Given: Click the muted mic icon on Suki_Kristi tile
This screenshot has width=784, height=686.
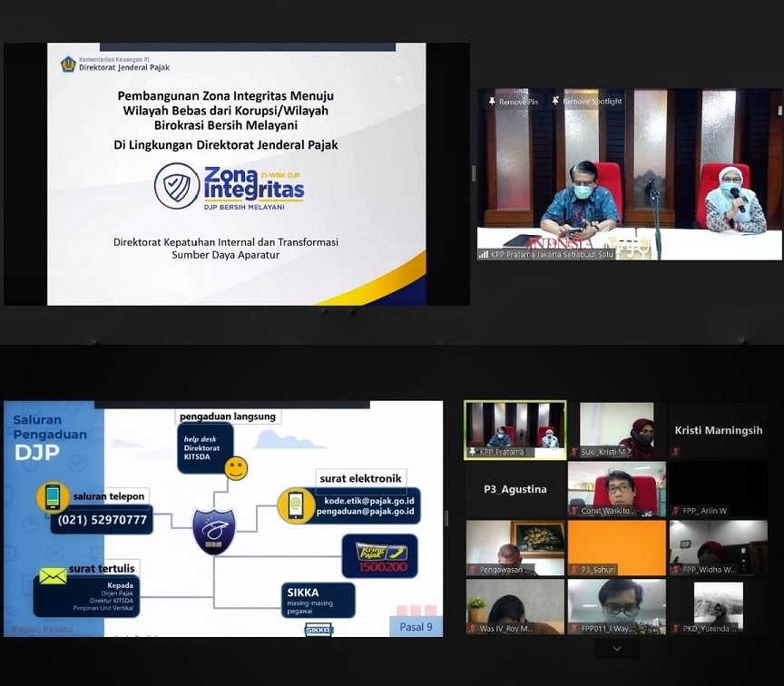Looking at the screenshot, I should pyautogui.click(x=573, y=451).
